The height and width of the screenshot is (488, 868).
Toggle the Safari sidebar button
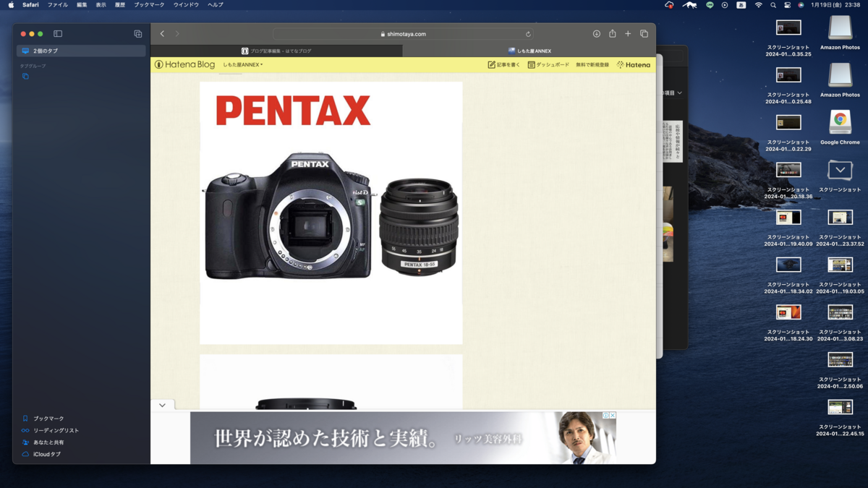58,34
